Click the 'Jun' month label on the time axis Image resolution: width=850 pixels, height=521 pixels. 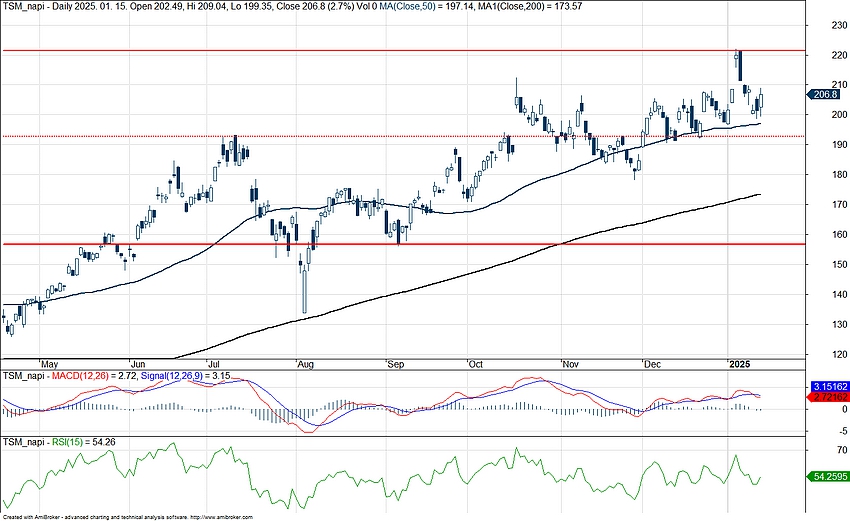click(x=138, y=364)
